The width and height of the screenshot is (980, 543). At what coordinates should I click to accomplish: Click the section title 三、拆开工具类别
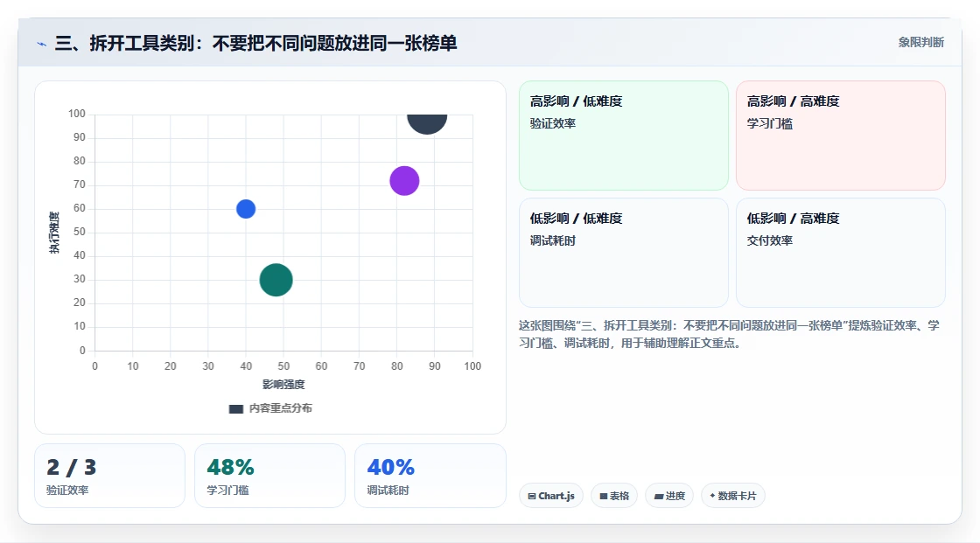pyautogui.click(x=255, y=43)
